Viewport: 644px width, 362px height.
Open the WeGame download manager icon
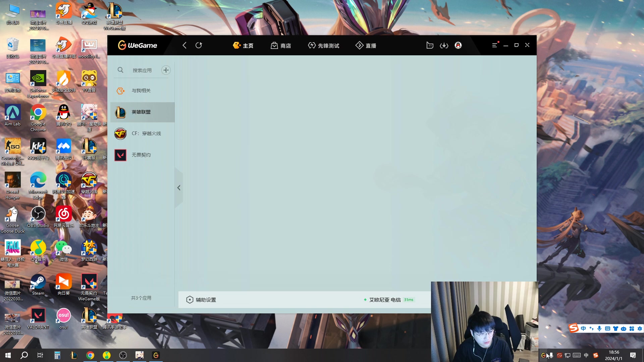point(444,45)
